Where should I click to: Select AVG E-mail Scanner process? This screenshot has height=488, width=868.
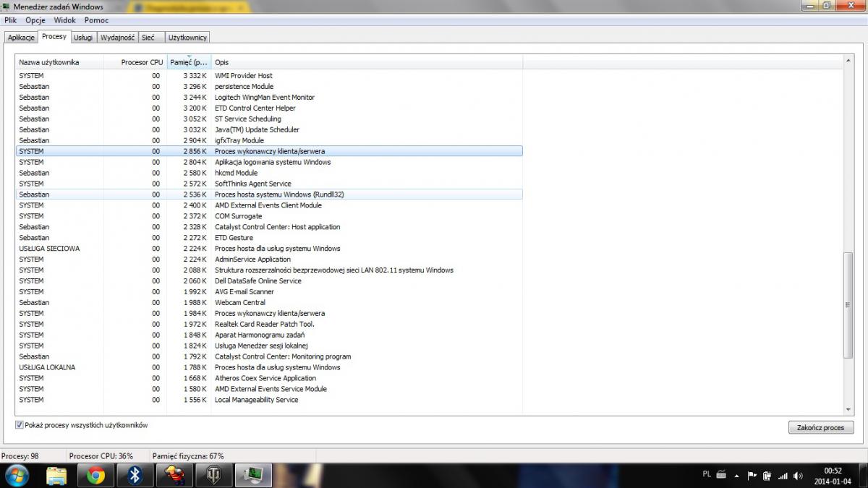(269, 291)
